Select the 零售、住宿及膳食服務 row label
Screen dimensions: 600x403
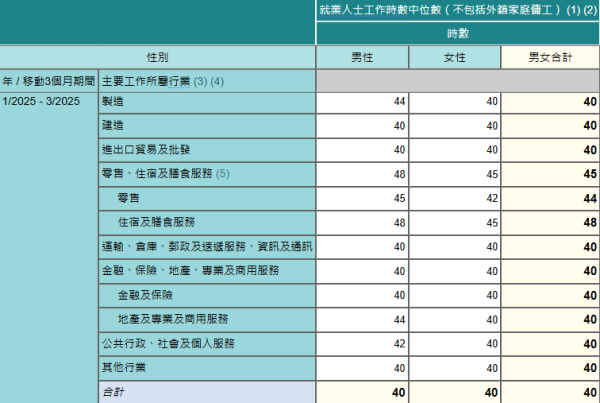[x=207, y=174]
